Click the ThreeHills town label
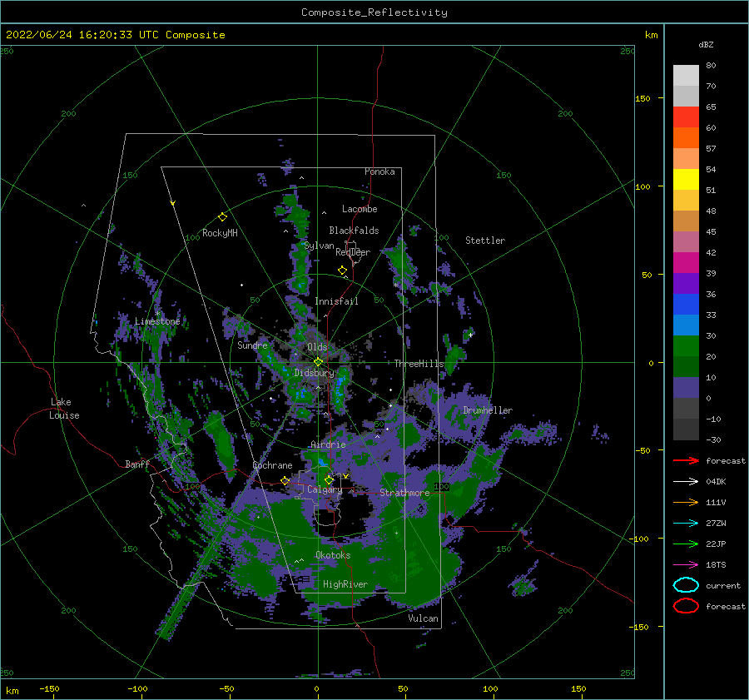The height and width of the screenshot is (700, 749). (419, 364)
